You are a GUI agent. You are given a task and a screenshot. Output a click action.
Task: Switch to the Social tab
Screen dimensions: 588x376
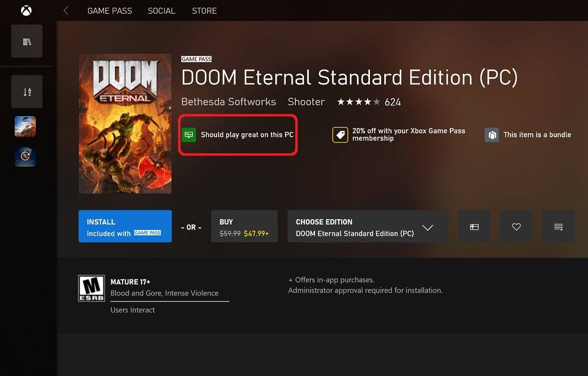pyautogui.click(x=161, y=11)
